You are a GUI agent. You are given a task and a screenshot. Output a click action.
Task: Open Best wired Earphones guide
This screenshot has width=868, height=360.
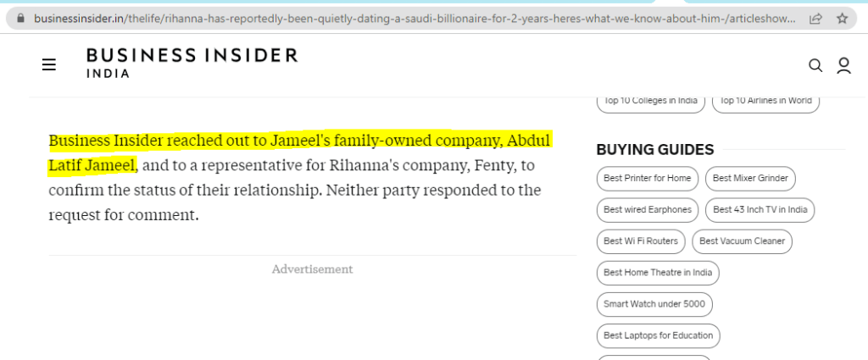click(648, 210)
